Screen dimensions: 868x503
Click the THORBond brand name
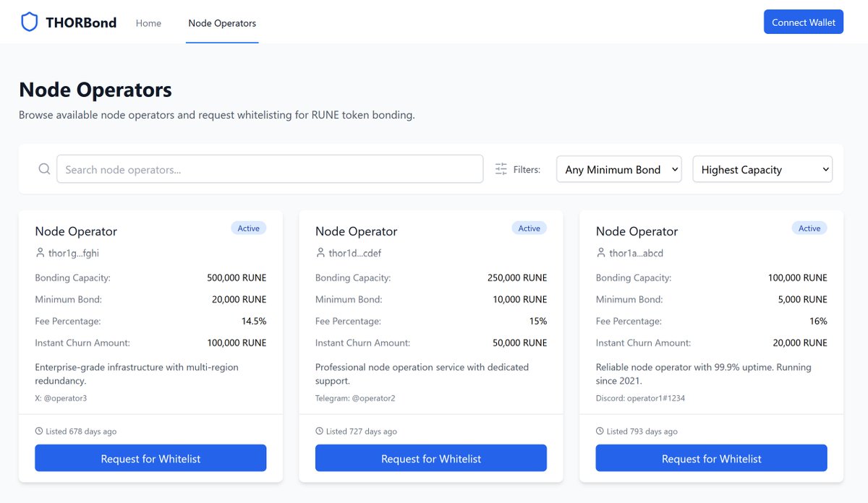pyautogui.click(x=81, y=22)
